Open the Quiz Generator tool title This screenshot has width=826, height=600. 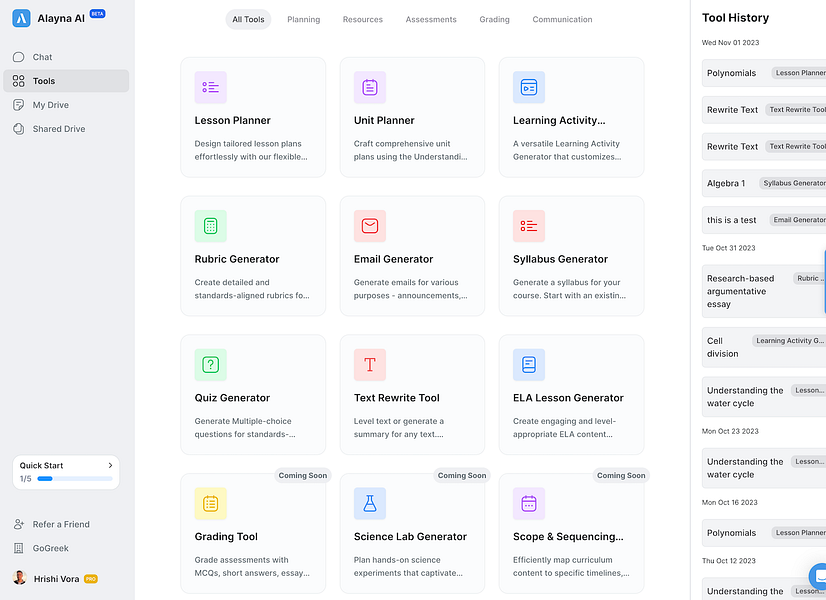tap(232, 398)
